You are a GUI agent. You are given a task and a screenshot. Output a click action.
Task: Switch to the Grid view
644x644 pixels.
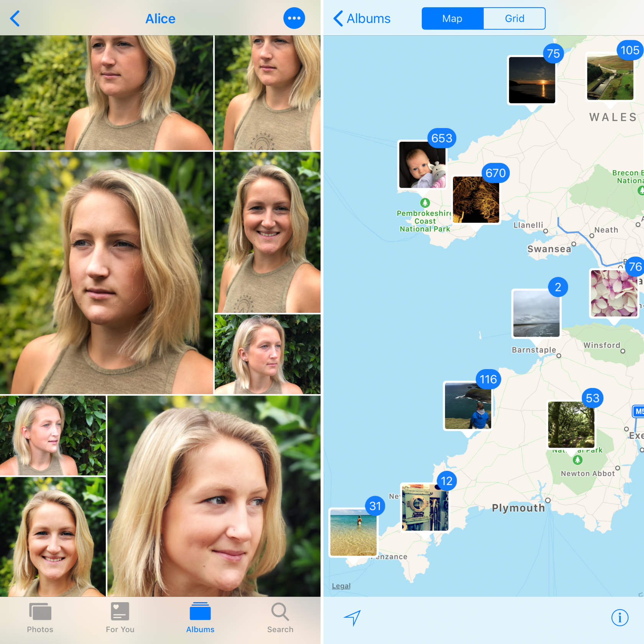pyautogui.click(x=514, y=18)
